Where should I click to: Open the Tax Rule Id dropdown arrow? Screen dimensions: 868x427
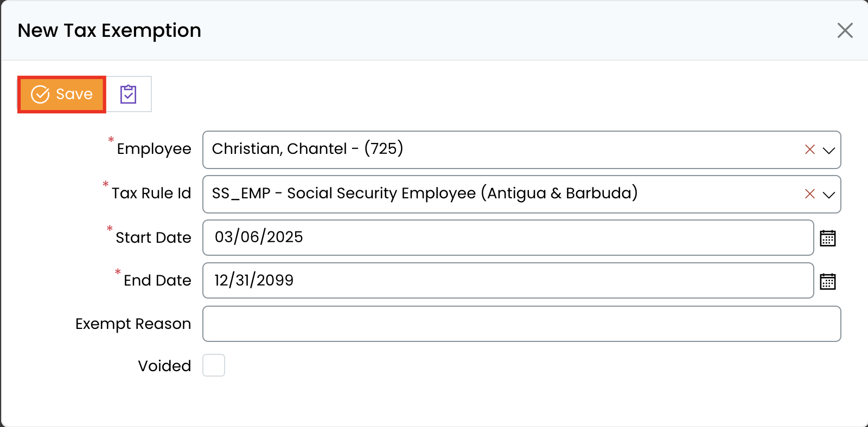click(x=828, y=195)
